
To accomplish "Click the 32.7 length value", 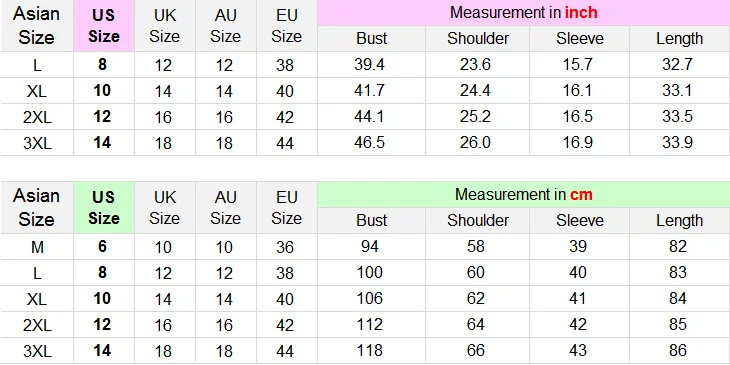I will (x=677, y=65).
